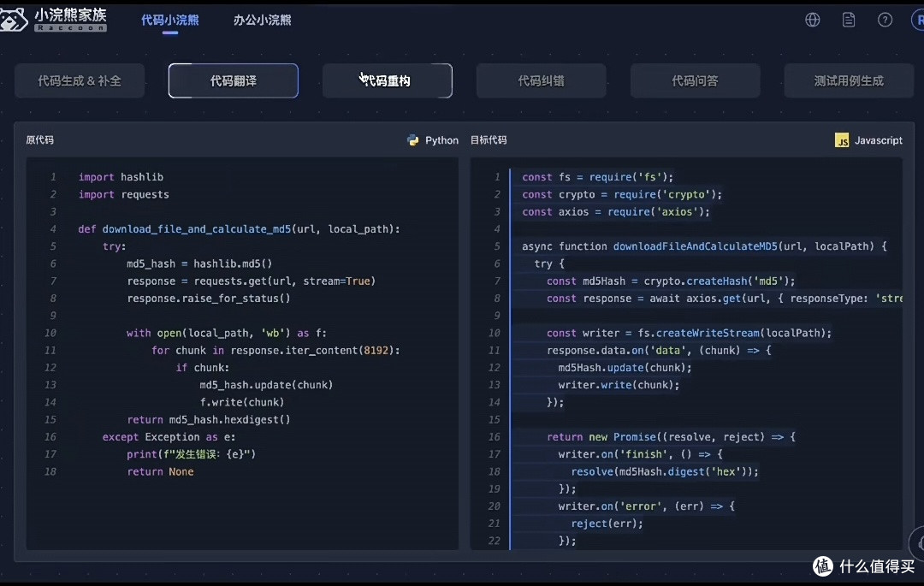Click 'return None' source line

click(x=160, y=471)
